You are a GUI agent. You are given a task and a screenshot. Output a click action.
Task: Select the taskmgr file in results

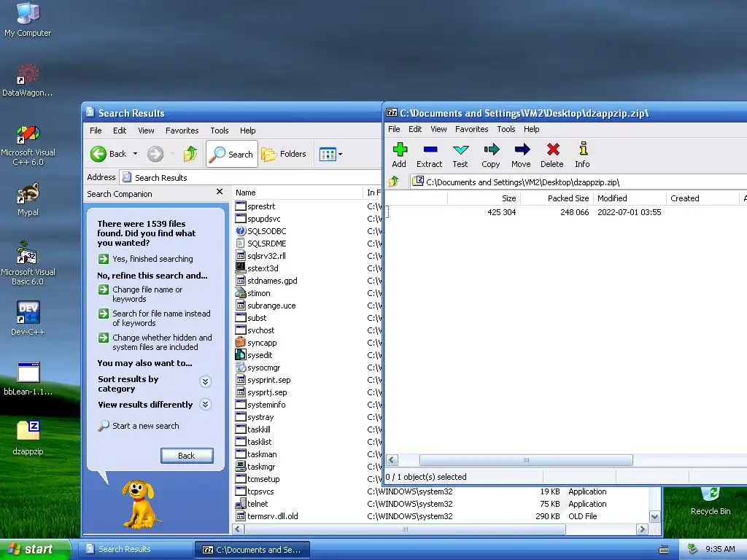point(255,467)
